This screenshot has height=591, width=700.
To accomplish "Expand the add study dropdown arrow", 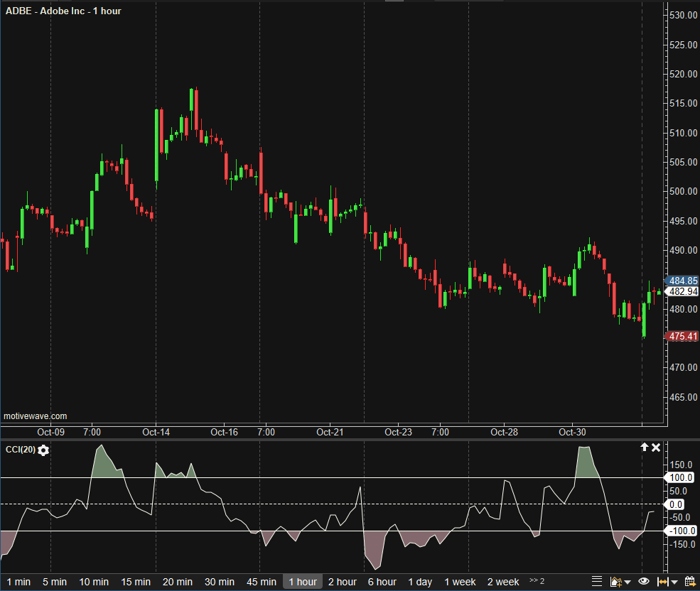I will pos(627,582).
